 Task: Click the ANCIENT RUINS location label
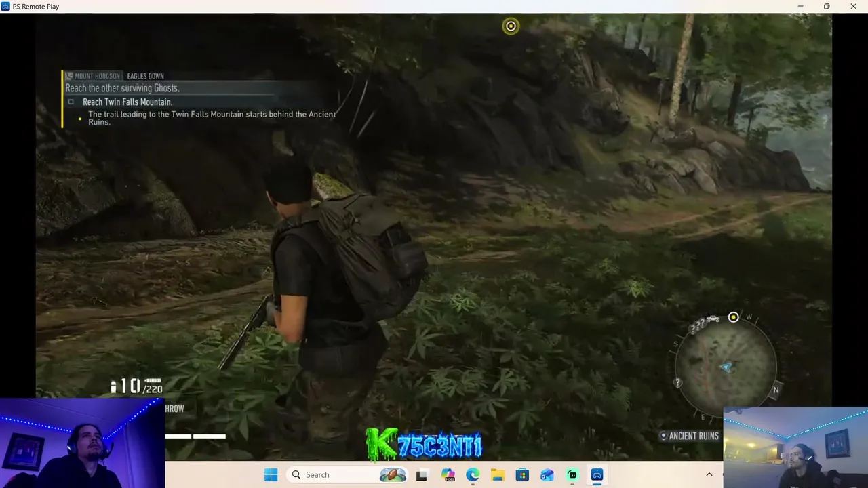(x=694, y=436)
